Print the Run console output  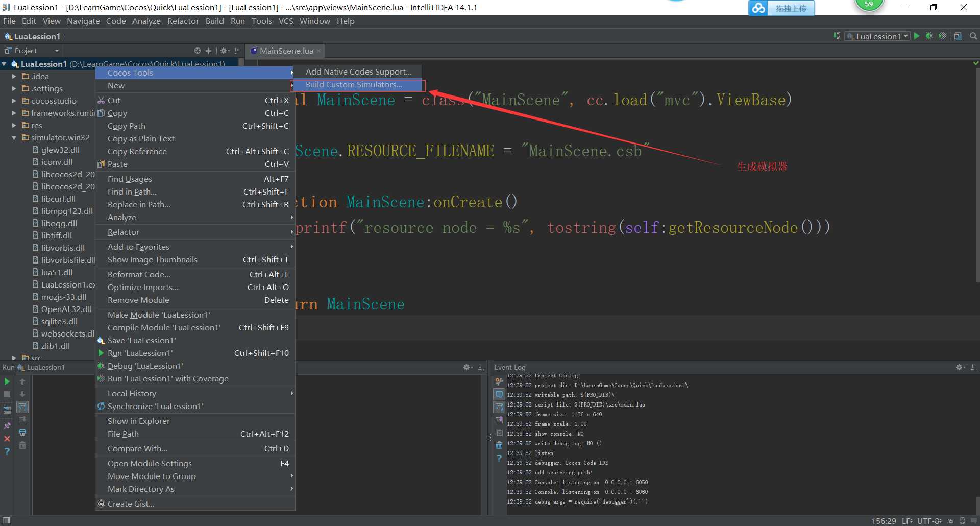tap(22, 433)
